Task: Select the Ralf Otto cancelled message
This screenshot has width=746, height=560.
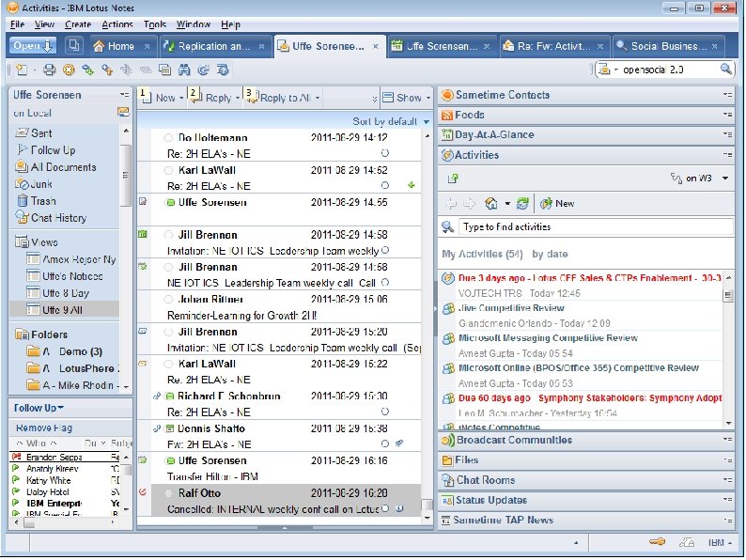Action: coord(286,501)
